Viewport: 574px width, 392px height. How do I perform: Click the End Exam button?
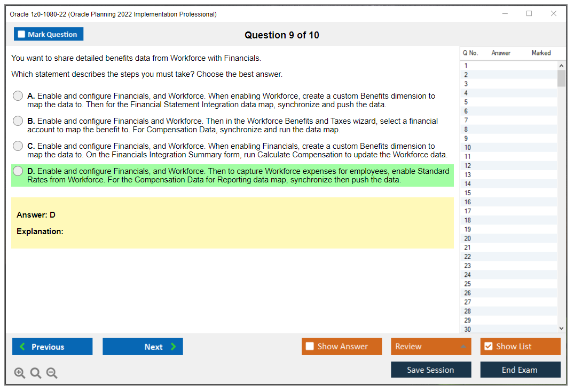[520, 370]
